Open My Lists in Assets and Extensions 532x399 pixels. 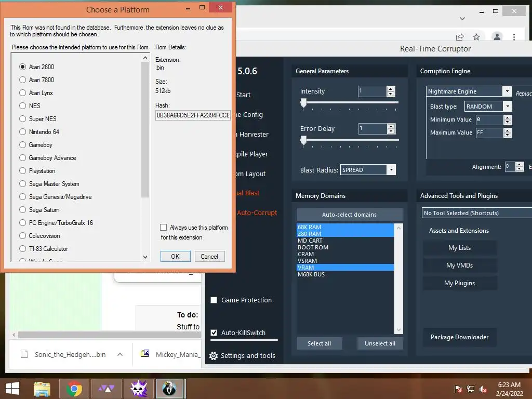(460, 248)
